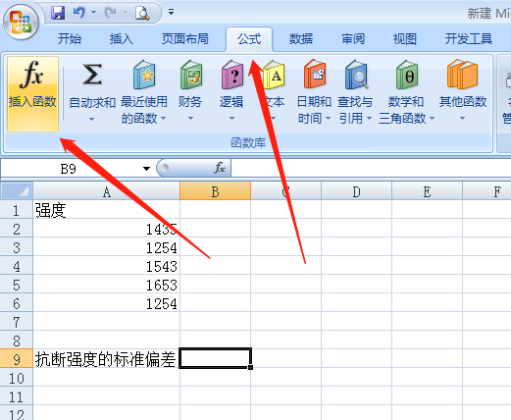Image resolution: width=511 pixels, height=420 pixels.
Task: Customize the Quick Access Toolbar dropdown
Action: [x=171, y=13]
